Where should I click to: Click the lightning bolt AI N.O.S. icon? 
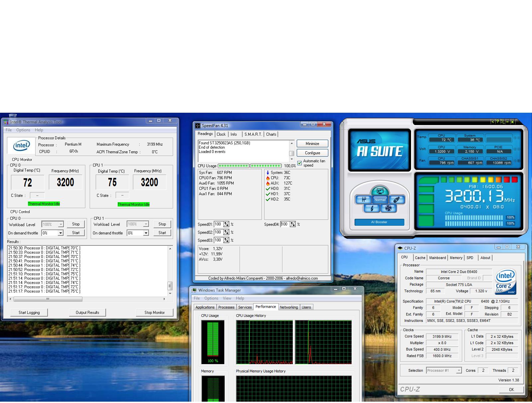(x=372, y=208)
